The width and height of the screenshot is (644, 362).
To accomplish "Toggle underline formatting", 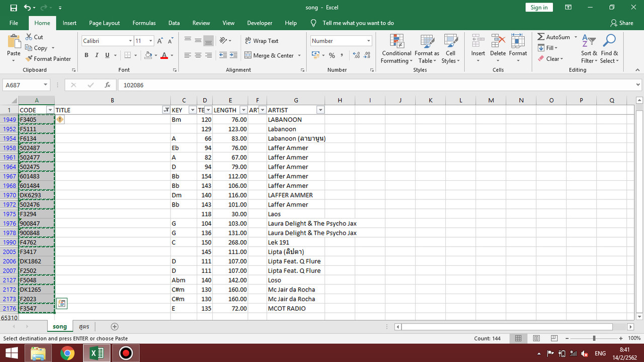I will (108, 55).
